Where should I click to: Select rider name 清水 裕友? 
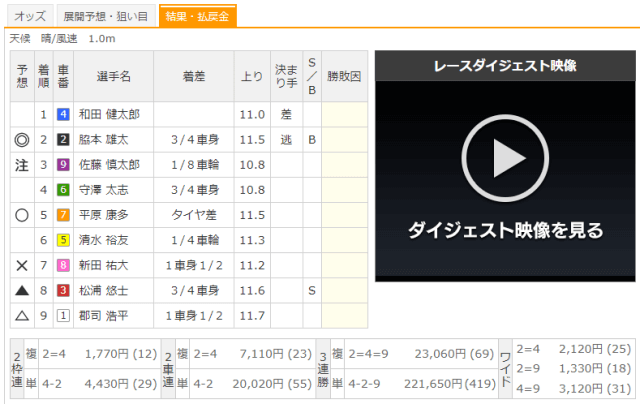coord(103,240)
